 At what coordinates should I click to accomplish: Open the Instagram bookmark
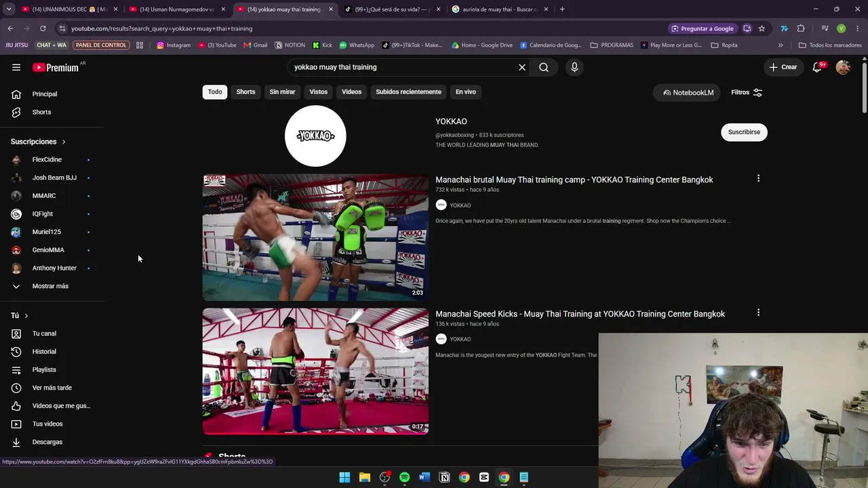click(x=174, y=45)
